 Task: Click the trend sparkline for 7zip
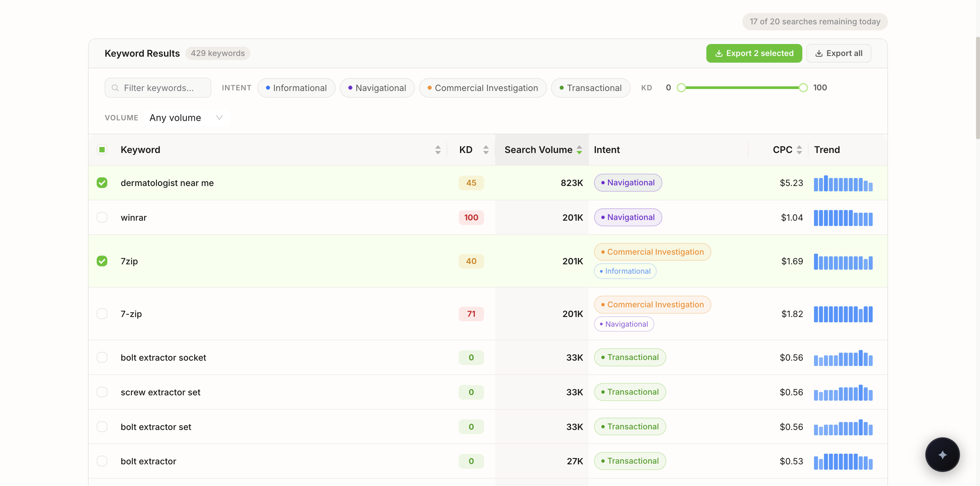click(843, 261)
